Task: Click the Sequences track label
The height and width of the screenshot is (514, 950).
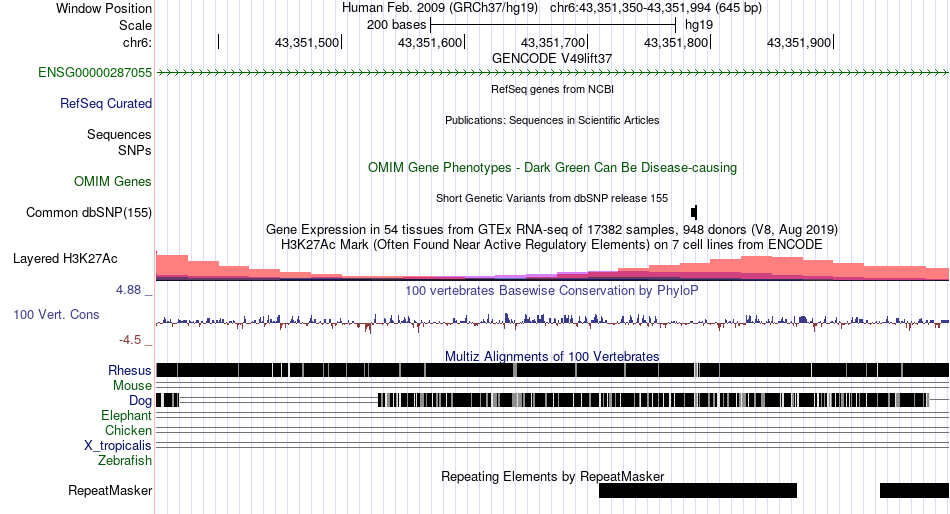Action: tap(119, 135)
